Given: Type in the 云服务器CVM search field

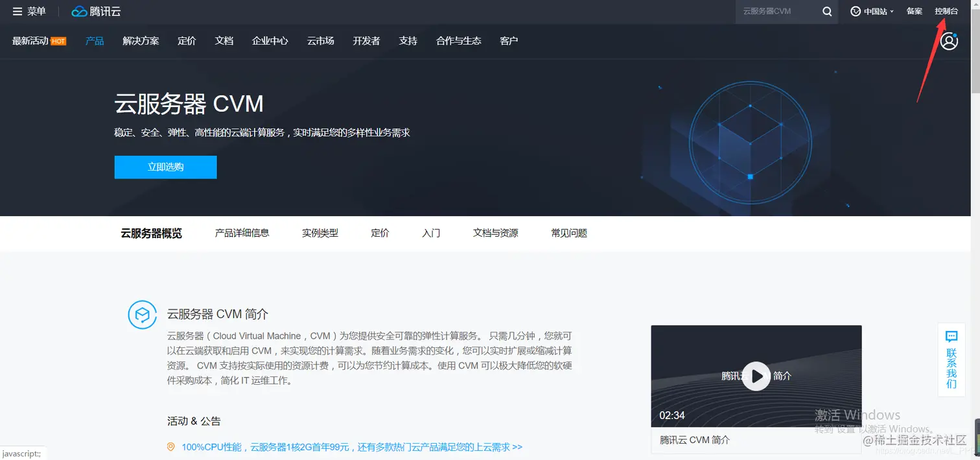Looking at the screenshot, I should click(x=778, y=12).
